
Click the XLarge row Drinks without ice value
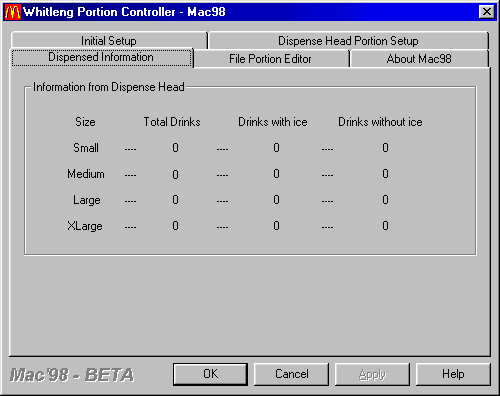385,226
